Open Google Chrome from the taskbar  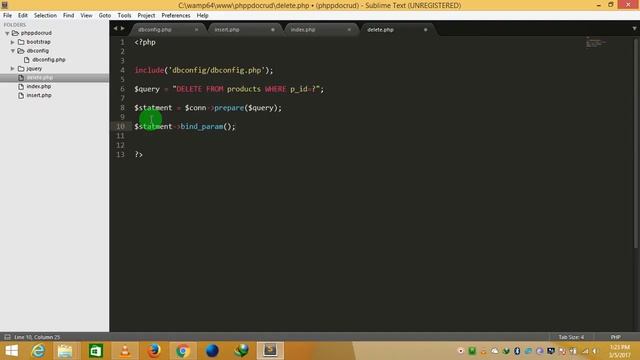click(183, 351)
